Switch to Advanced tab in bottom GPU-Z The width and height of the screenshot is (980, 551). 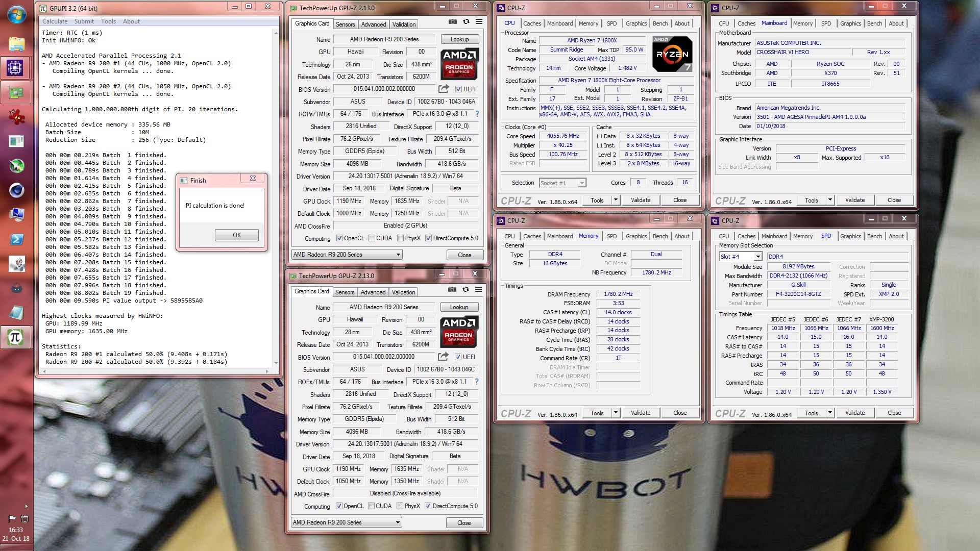tap(373, 292)
